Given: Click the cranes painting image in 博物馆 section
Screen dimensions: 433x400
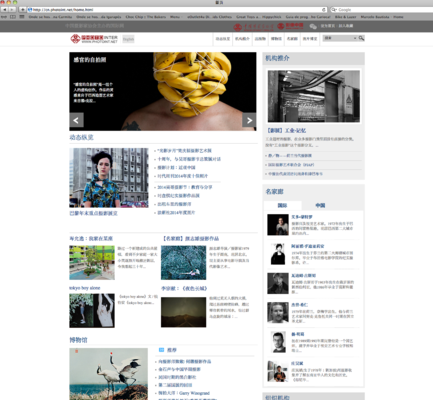Looking at the screenshot, I should [109, 374].
